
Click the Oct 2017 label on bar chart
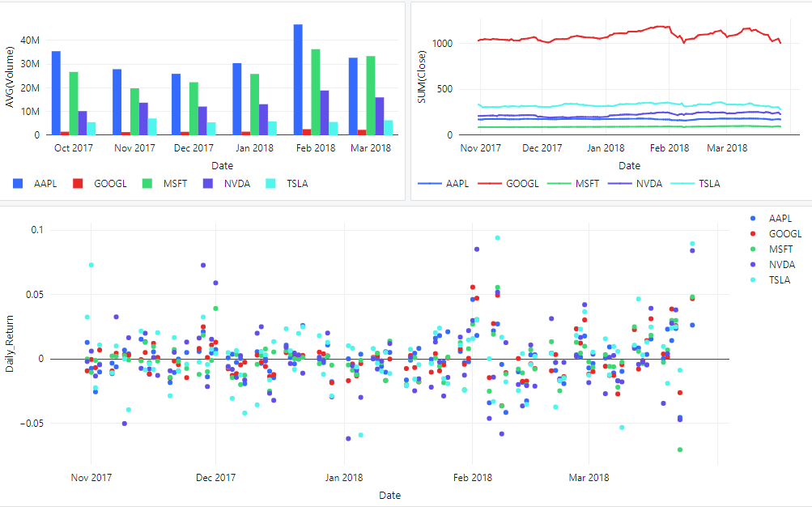coord(74,148)
